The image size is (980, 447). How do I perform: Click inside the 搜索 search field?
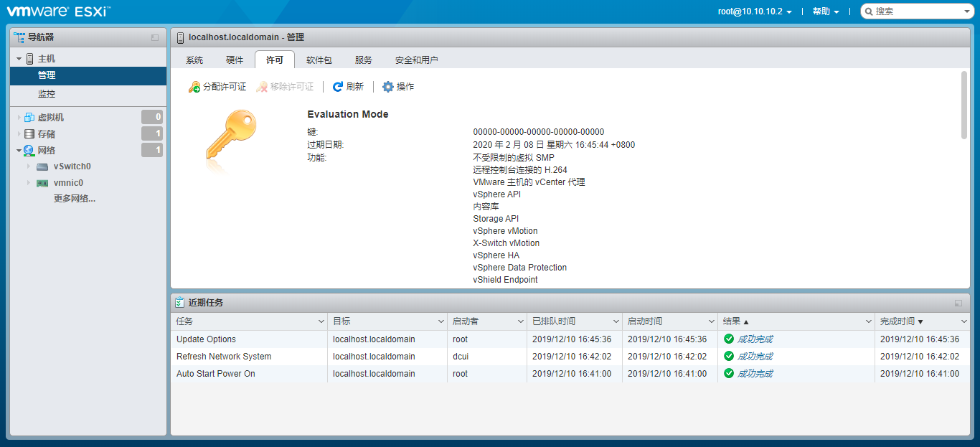[x=917, y=11]
